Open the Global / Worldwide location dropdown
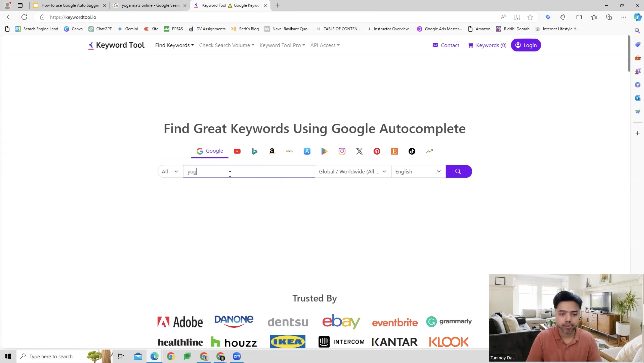This screenshot has height=363, width=644. tap(352, 171)
